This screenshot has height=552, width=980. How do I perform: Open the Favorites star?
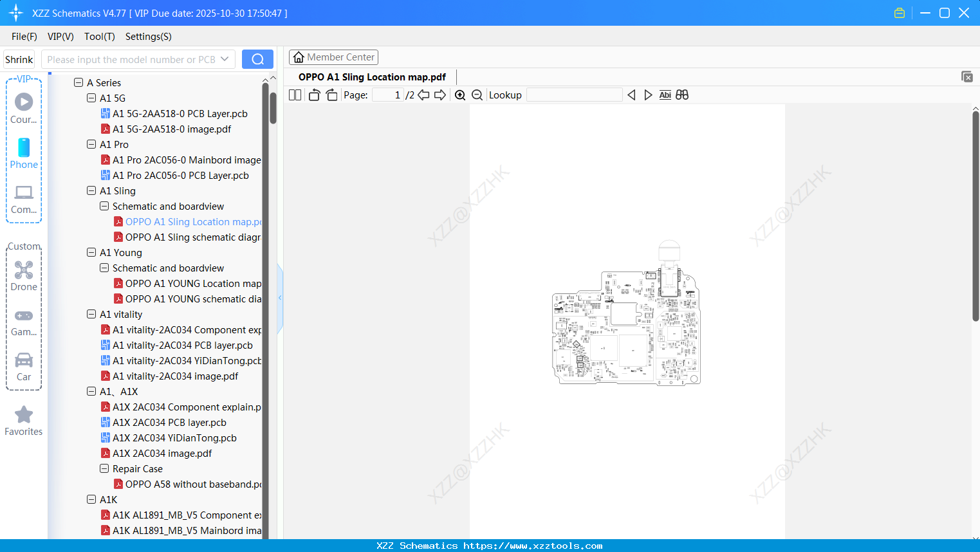[24, 421]
